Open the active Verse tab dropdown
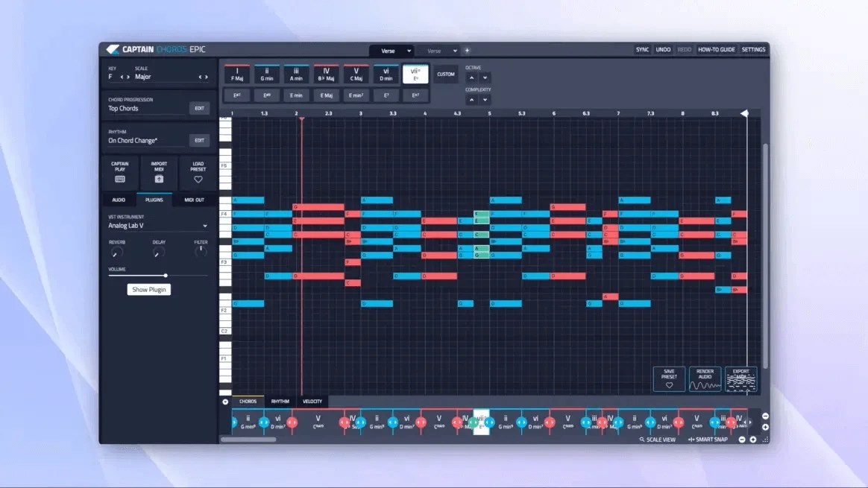Viewport: 868px width, 488px height. pos(409,51)
